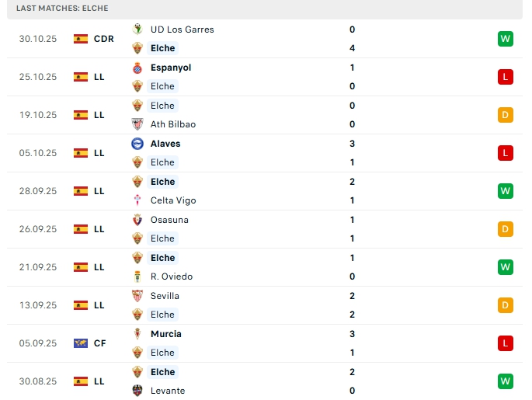
Task: Click the Levante club crest
Action: click(137, 391)
